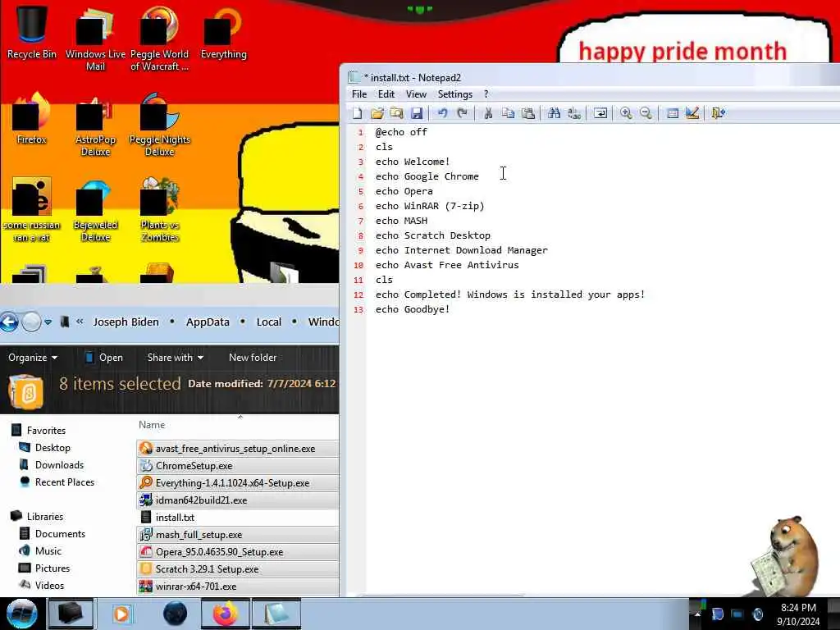Viewport: 840px width, 630px height.
Task: Open Pictures library in the navigation pane
Action: [52, 568]
